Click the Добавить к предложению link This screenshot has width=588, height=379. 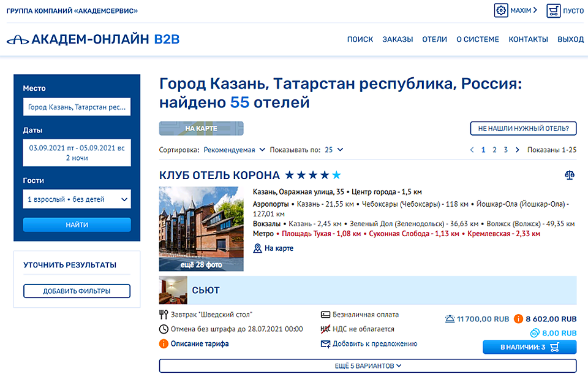(375, 343)
